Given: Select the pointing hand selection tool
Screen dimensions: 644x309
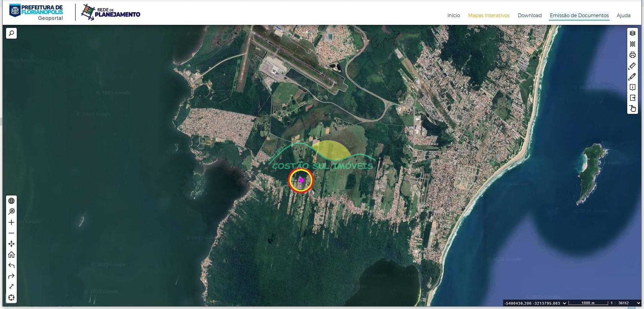Looking at the screenshot, I should click(632, 108).
